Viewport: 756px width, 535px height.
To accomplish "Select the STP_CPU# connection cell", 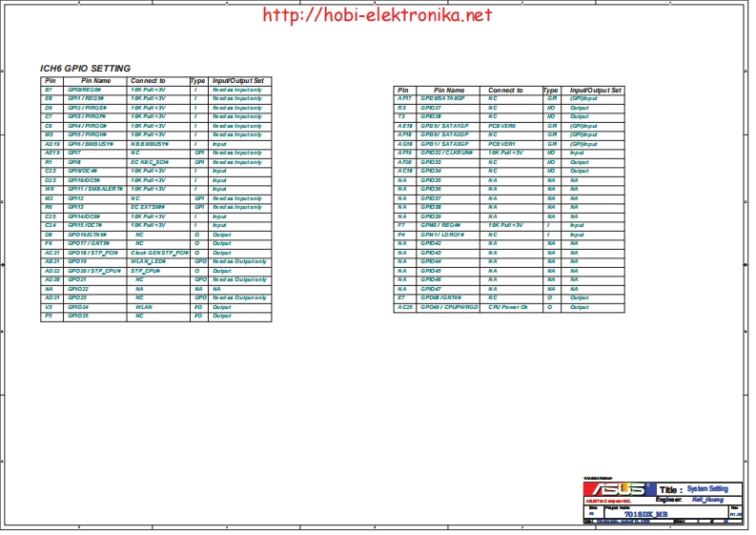I will pyautogui.click(x=145, y=271).
